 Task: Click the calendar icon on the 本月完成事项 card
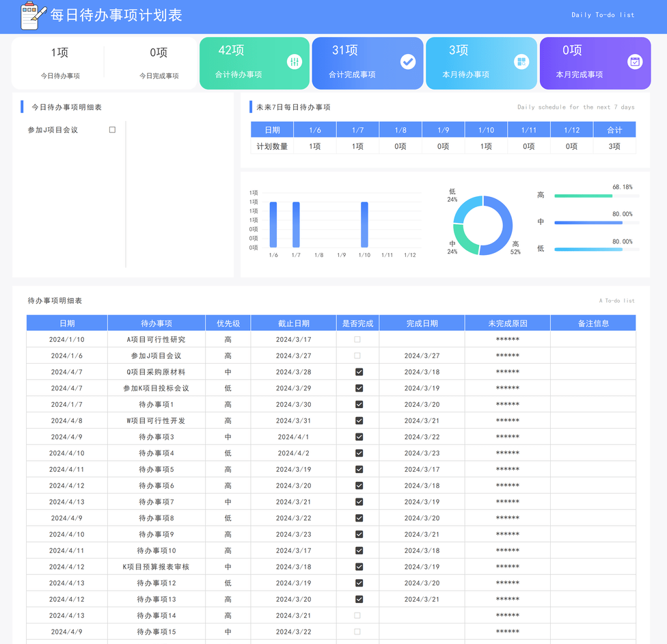pyautogui.click(x=636, y=62)
